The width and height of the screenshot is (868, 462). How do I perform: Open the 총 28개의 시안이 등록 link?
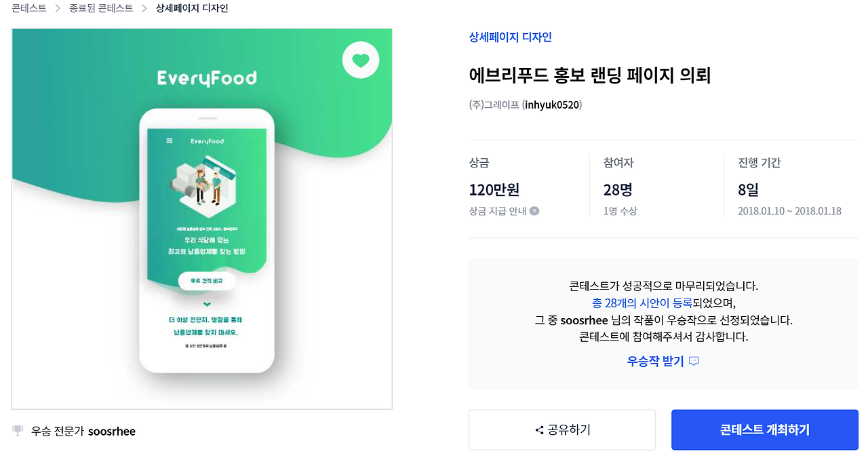pyautogui.click(x=642, y=303)
